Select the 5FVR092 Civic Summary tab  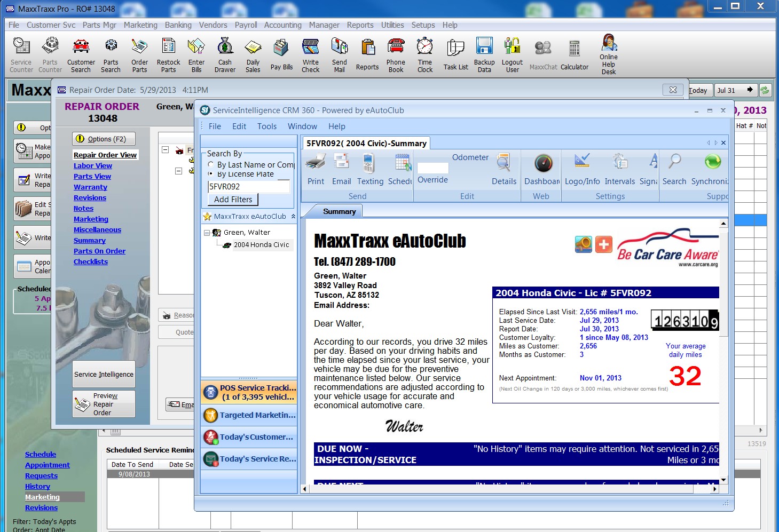click(x=366, y=143)
